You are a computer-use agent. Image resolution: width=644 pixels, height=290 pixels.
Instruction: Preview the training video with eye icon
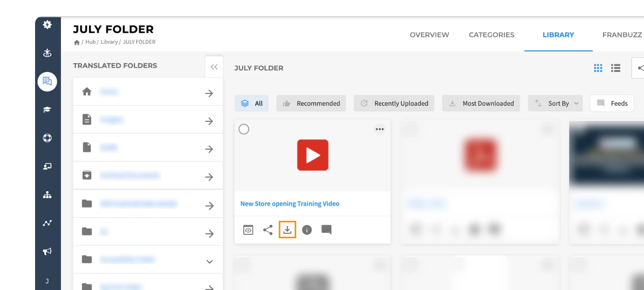pyautogui.click(x=248, y=230)
